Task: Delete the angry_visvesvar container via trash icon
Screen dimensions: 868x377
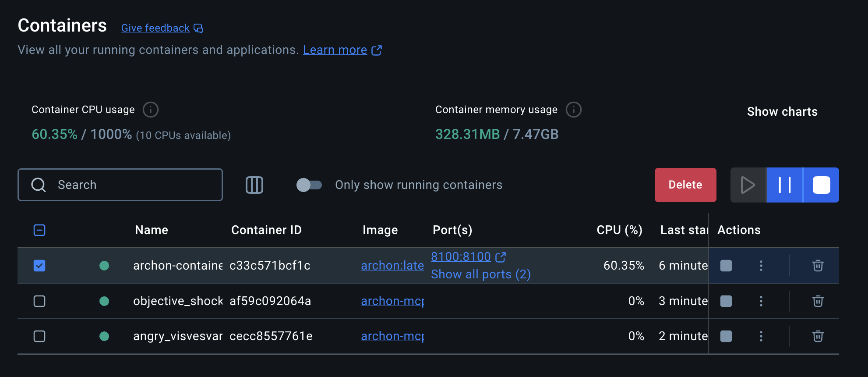Action: tap(818, 336)
